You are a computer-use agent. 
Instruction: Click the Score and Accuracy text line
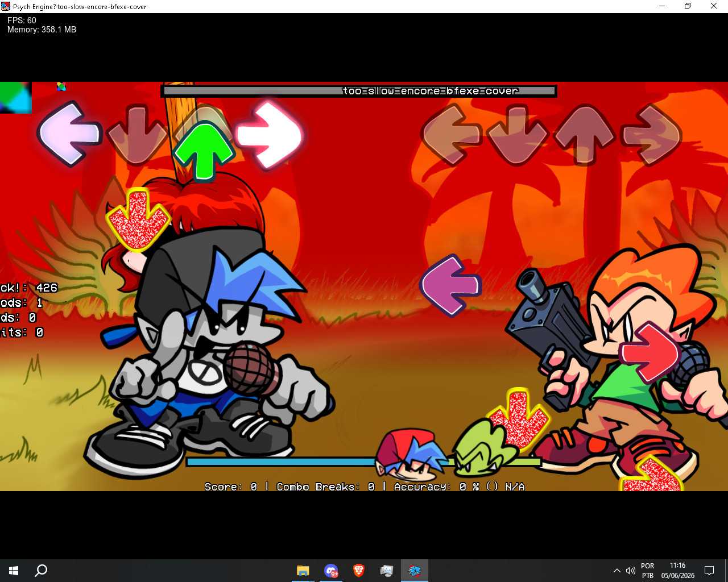365,487
